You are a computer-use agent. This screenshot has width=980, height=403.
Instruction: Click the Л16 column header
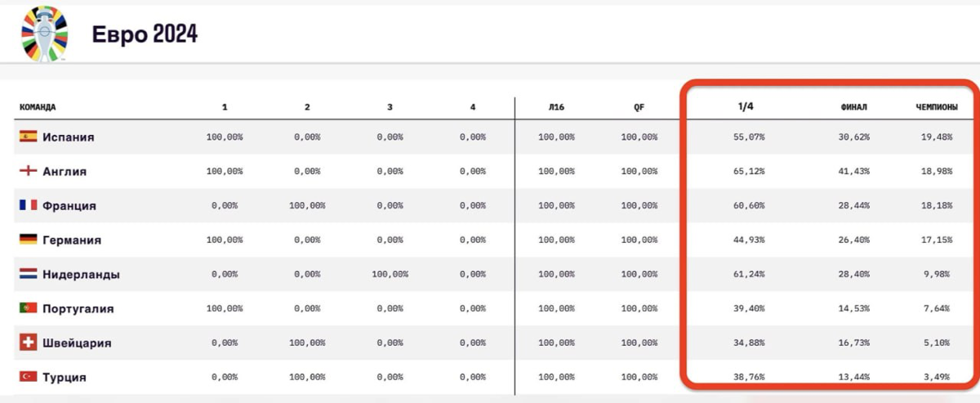coord(557,107)
